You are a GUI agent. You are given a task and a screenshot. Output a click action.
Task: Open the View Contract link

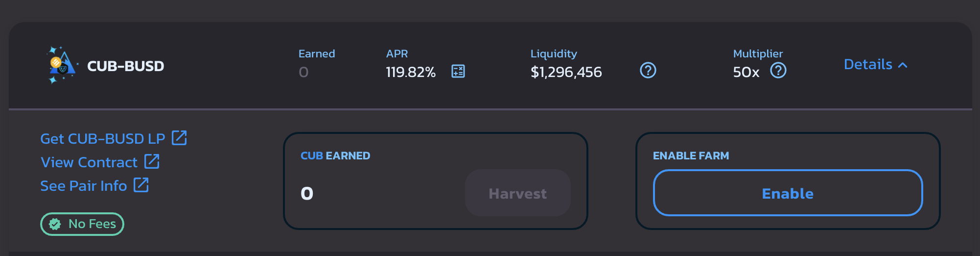click(x=89, y=162)
